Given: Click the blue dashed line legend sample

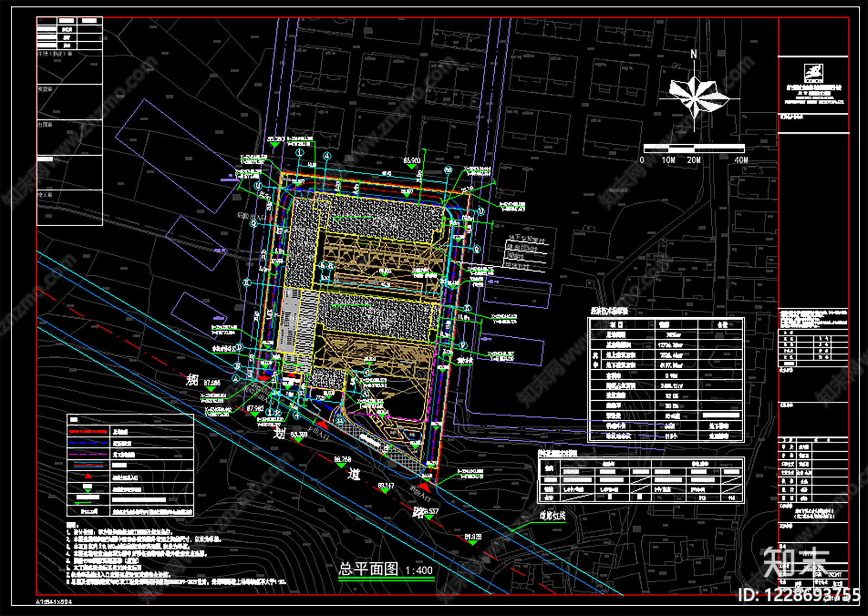Looking at the screenshot, I should click(x=88, y=443).
